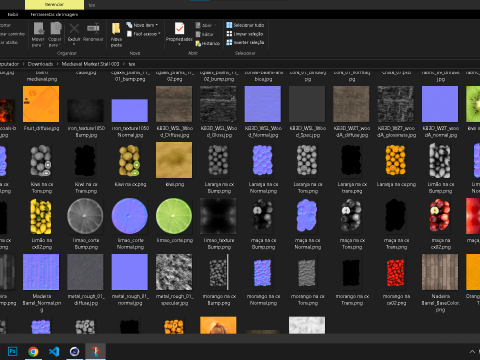
Task: Open Cinema 4D from the taskbar
Action: click(74, 351)
